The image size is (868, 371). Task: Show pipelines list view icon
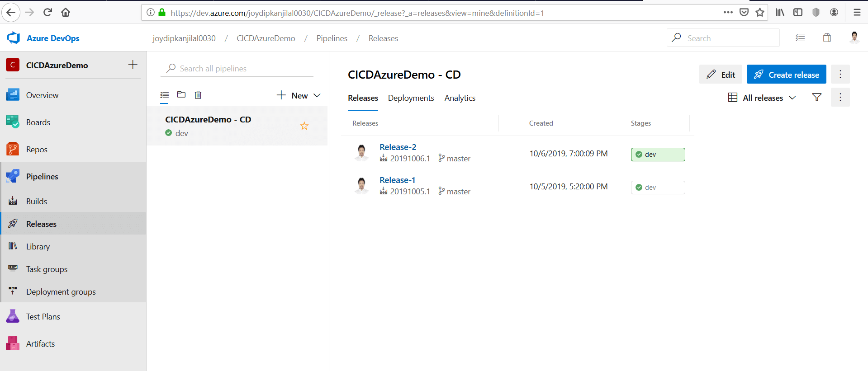tap(165, 95)
